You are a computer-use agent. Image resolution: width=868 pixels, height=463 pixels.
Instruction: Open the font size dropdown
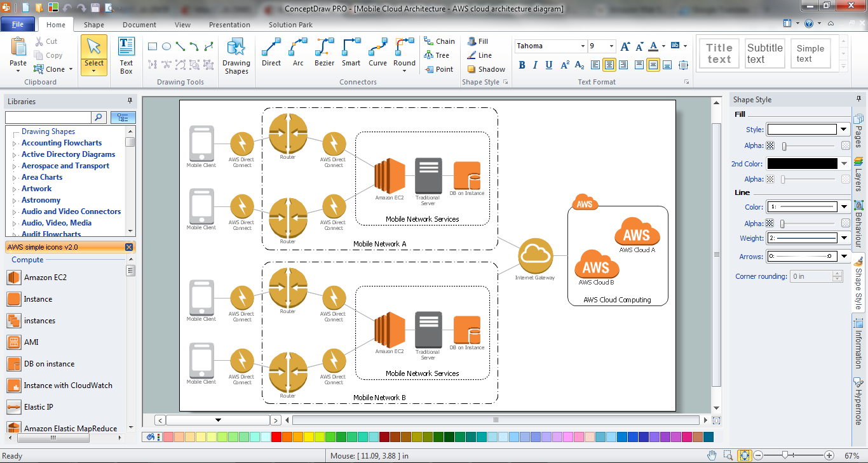[x=611, y=46]
